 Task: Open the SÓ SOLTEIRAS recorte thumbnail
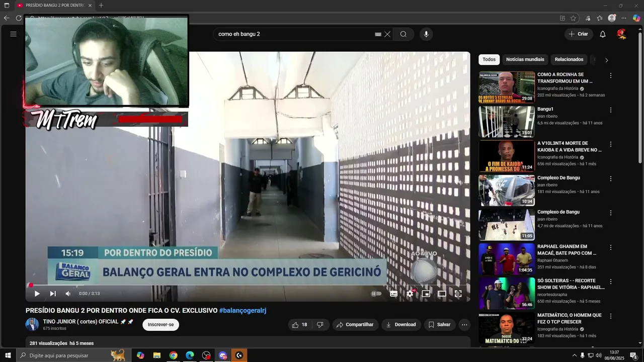(x=507, y=294)
